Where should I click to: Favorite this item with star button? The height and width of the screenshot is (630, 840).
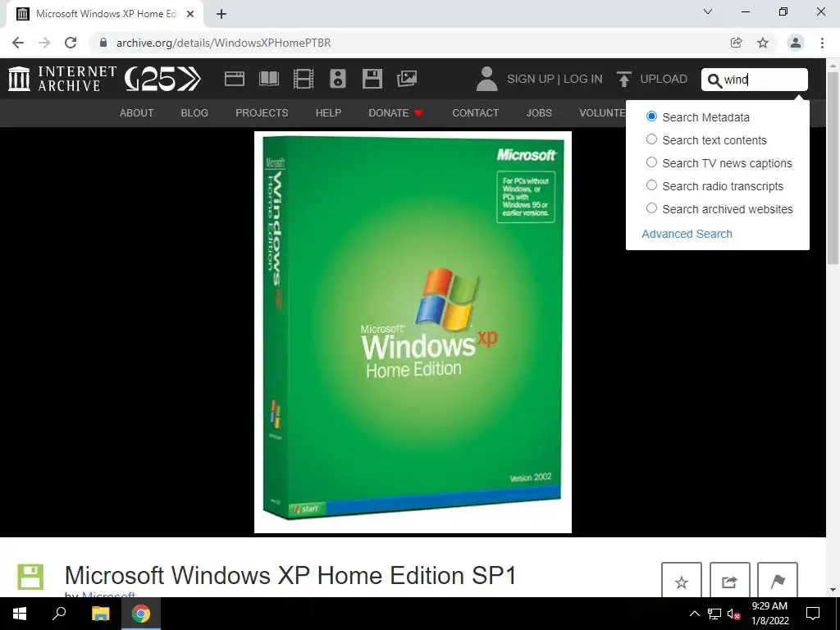tap(682, 582)
